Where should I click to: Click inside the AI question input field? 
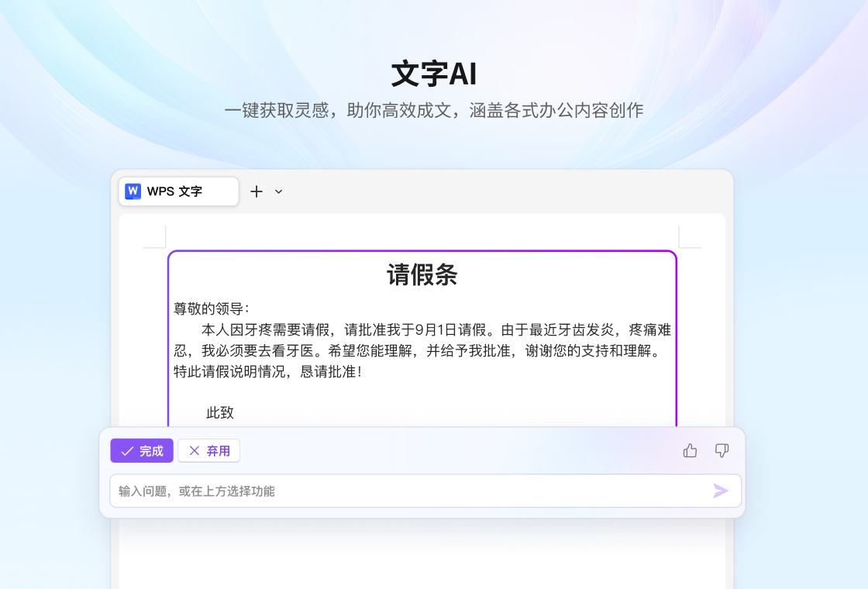coord(387,491)
